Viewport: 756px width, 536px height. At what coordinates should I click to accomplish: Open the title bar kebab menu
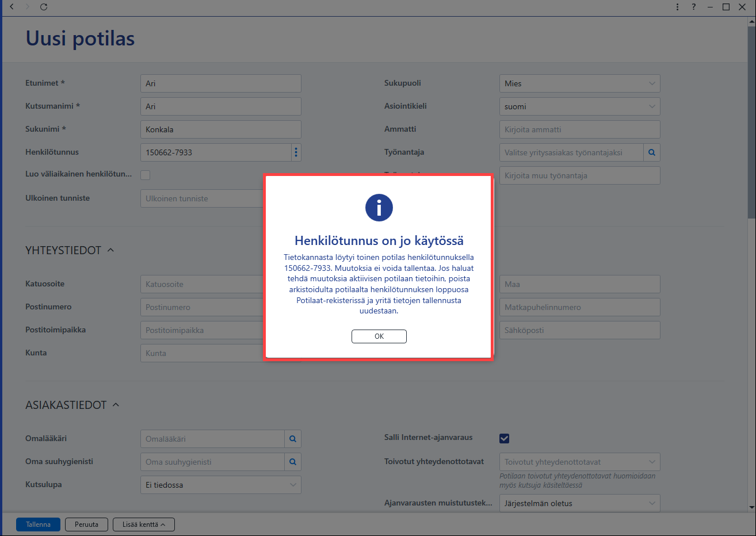677,7
